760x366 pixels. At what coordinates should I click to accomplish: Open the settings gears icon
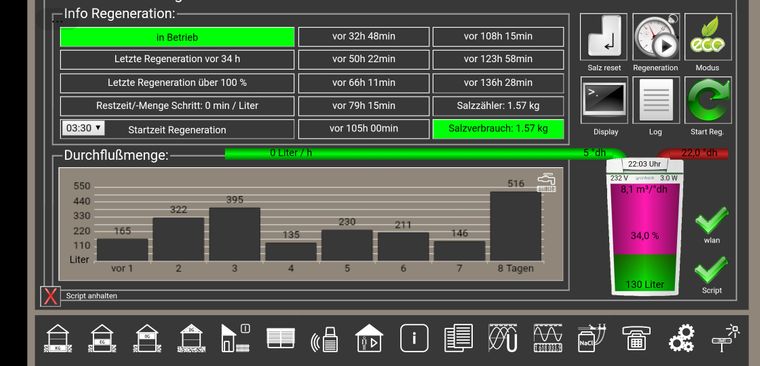681,338
